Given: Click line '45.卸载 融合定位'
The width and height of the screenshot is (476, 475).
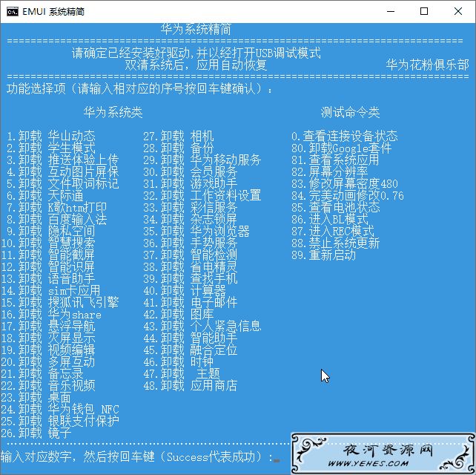Looking at the screenshot, I should click(191, 350).
